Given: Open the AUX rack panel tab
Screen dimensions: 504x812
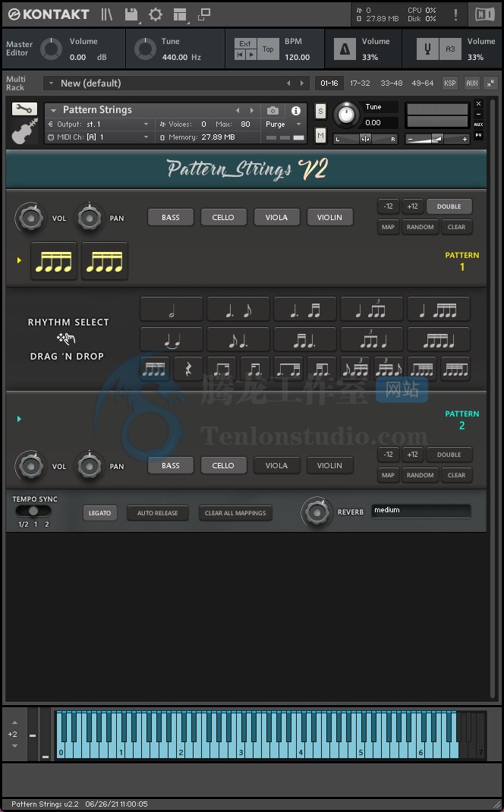Looking at the screenshot, I should tap(472, 83).
